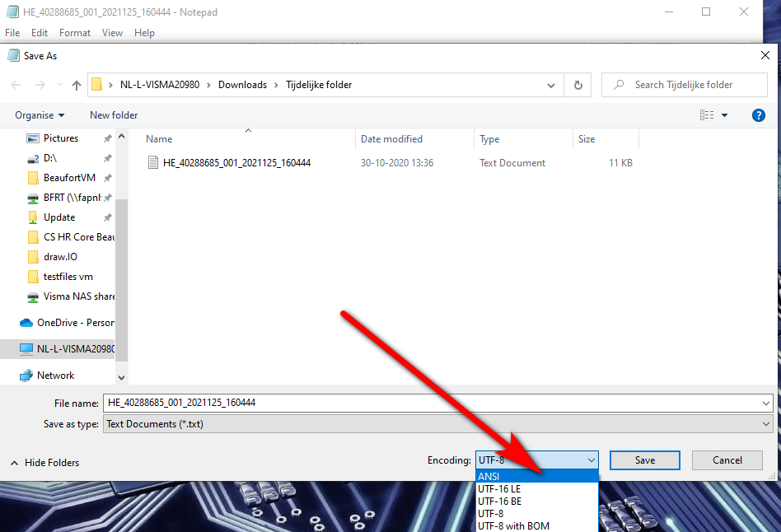Close the Save As dialog
Viewport: 781px width, 532px height.
[x=765, y=55]
